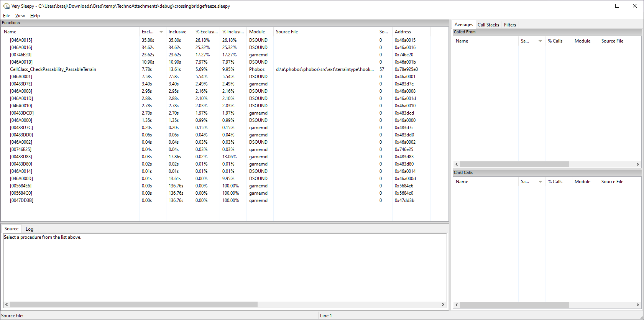The height and width of the screenshot is (320, 644).
Task: Select the [046A0016] function row
Action: pyautogui.click(x=225, y=48)
